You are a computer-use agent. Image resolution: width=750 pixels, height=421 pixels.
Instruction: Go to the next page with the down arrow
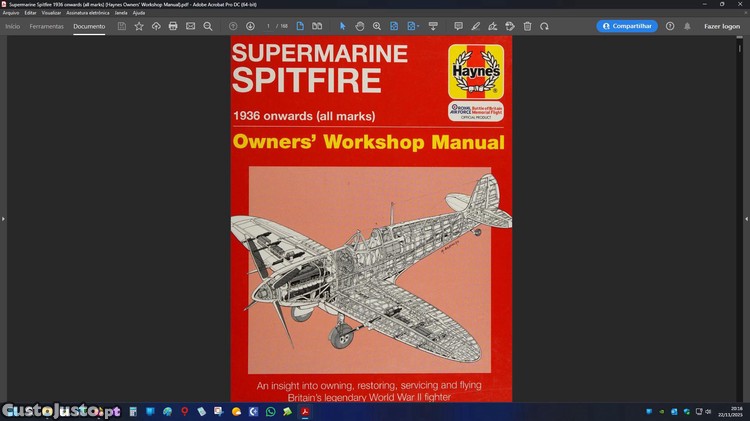(x=250, y=26)
